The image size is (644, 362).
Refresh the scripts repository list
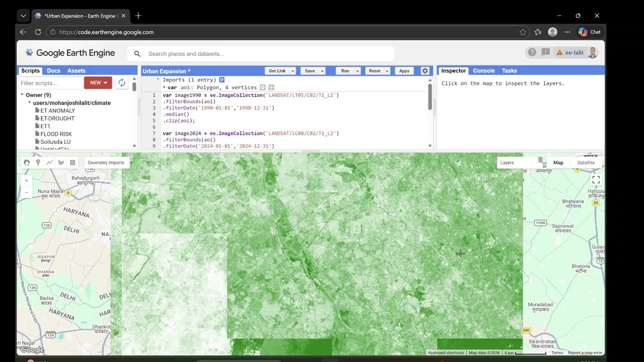click(x=122, y=83)
